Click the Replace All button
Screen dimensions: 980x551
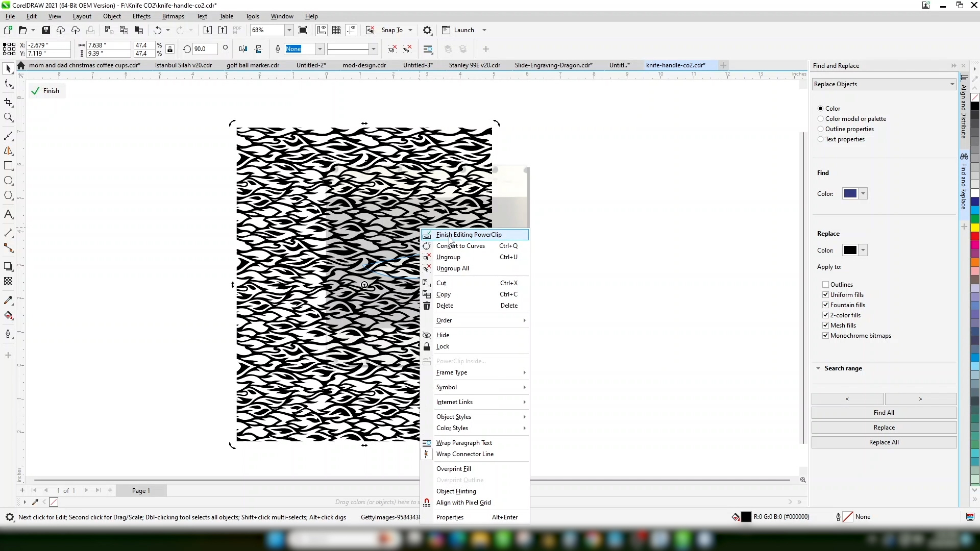coord(884,442)
